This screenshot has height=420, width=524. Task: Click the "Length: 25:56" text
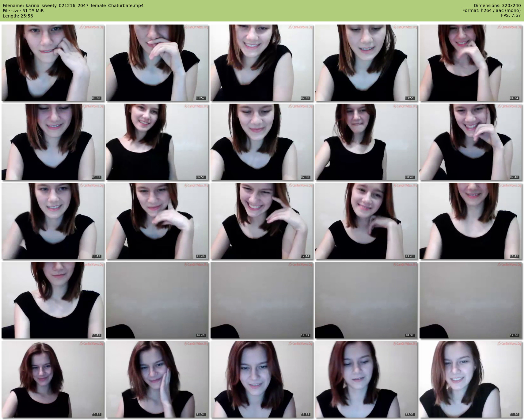pos(18,16)
